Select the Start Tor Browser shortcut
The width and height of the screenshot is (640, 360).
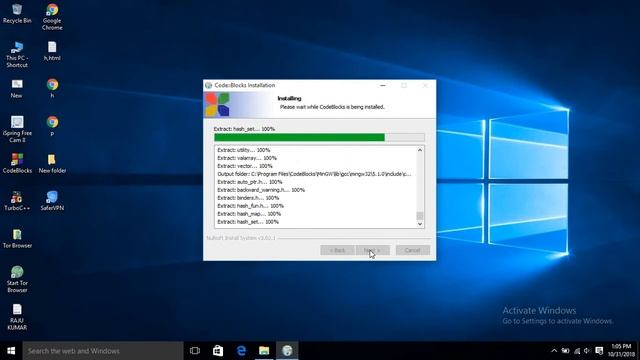(x=17, y=279)
